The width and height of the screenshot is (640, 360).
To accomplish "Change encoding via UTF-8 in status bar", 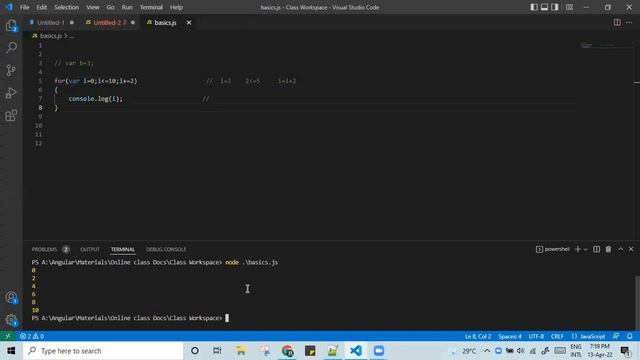I will [536, 336].
